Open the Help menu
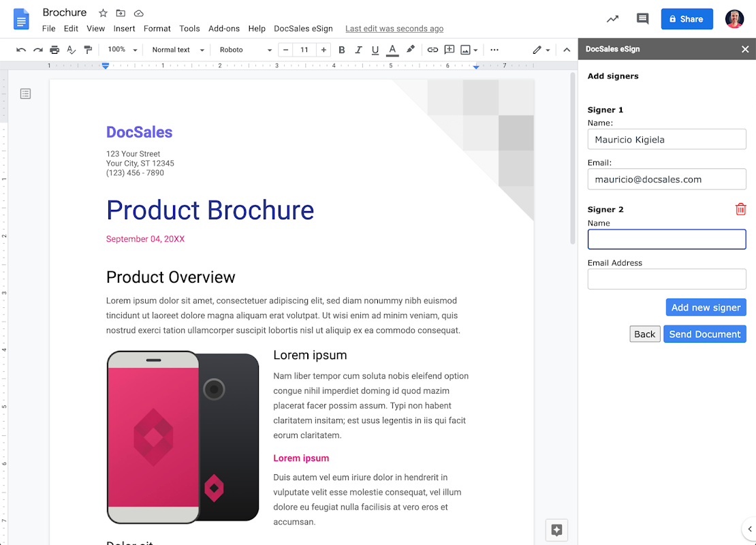 pyautogui.click(x=257, y=29)
